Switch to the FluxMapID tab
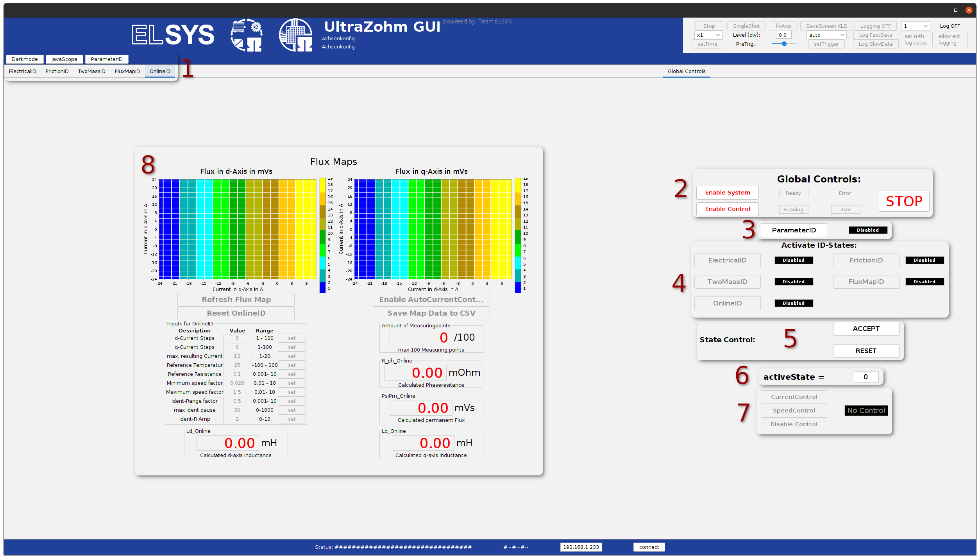 (127, 71)
